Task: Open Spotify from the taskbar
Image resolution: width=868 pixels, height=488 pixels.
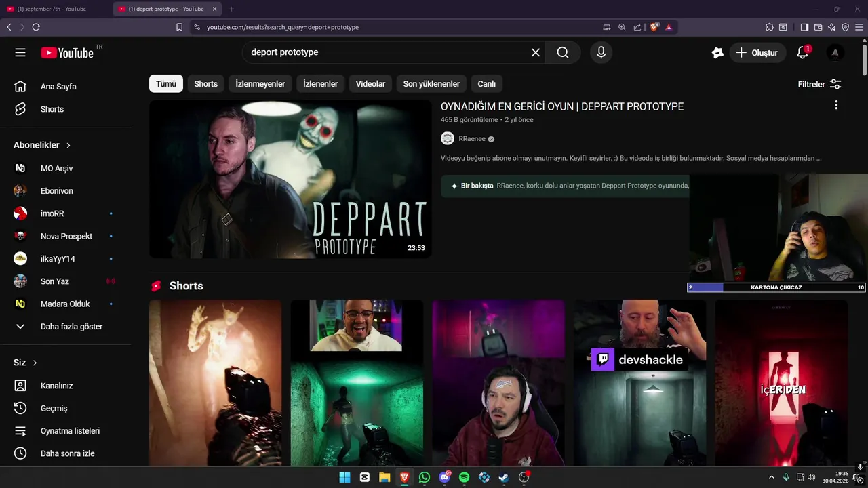Action: click(465, 477)
